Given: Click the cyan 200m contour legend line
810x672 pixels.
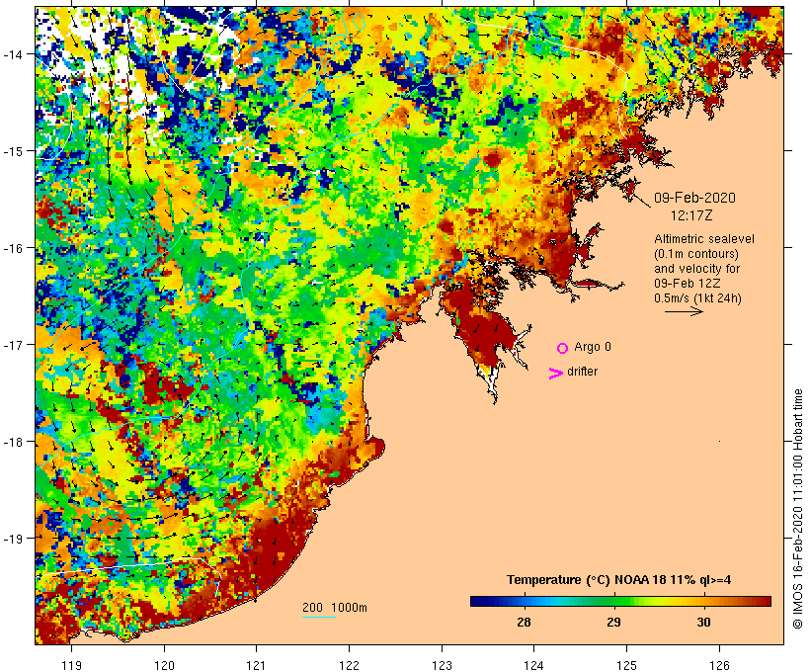Looking at the screenshot, I should point(319,617).
